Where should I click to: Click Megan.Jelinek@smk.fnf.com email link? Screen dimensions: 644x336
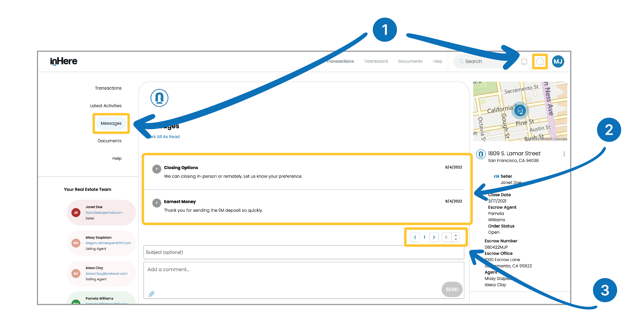point(108,243)
